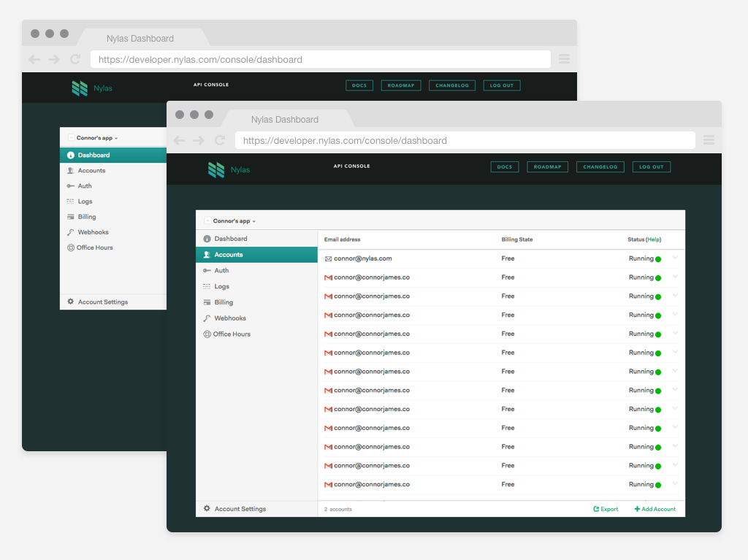Image resolution: width=748 pixels, height=560 pixels.
Task: Click DOCS button in front window
Action: pyautogui.click(x=505, y=167)
